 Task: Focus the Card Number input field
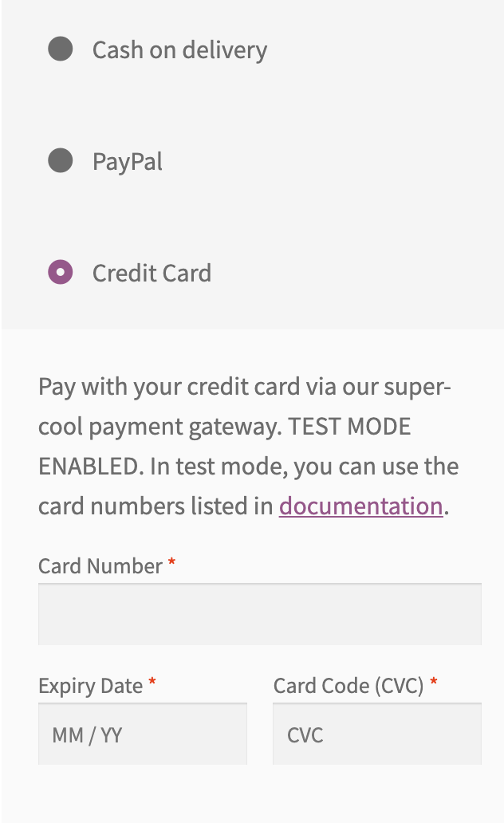[x=259, y=614]
